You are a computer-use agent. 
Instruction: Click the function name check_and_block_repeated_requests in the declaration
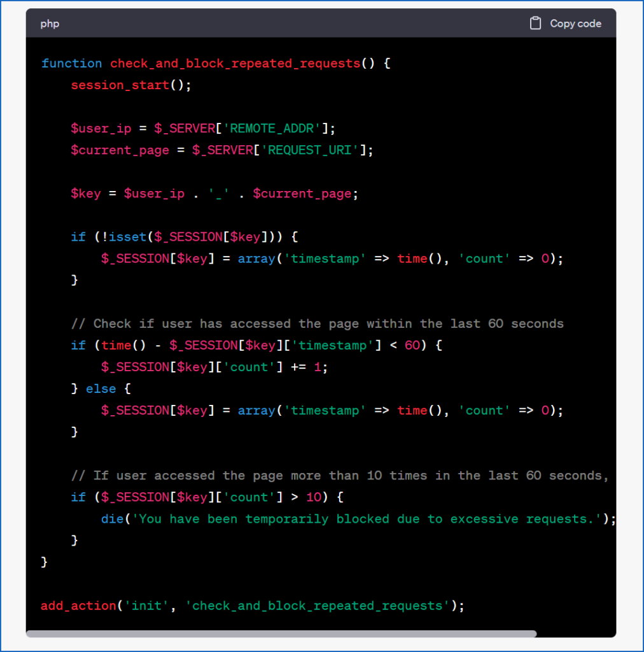coord(235,63)
